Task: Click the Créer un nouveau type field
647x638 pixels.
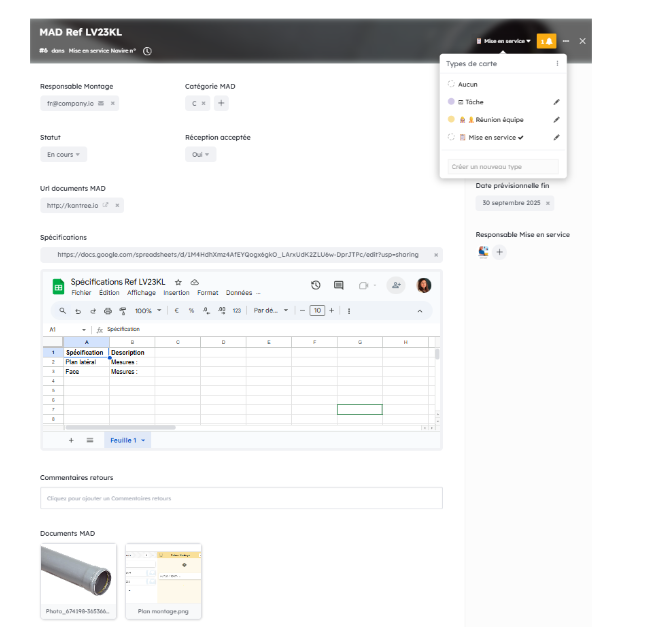Action: pos(503,166)
